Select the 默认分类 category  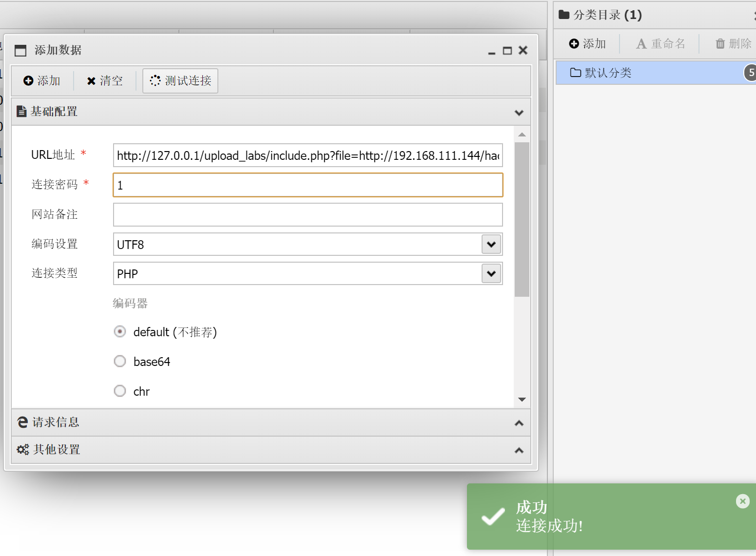(x=656, y=73)
